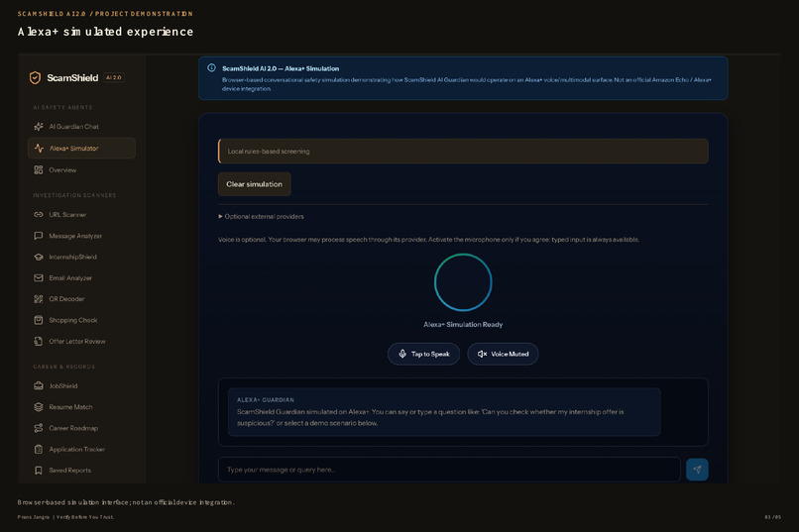
Task: Click the Career Roadmap route icon
Action: pos(39,428)
